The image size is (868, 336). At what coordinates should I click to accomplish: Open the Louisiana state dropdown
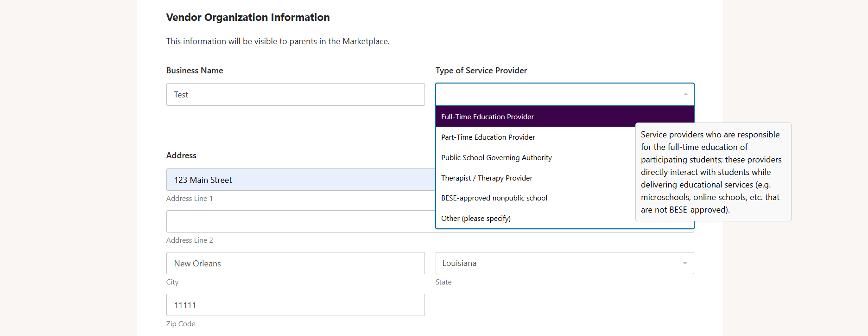coord(564,263)
